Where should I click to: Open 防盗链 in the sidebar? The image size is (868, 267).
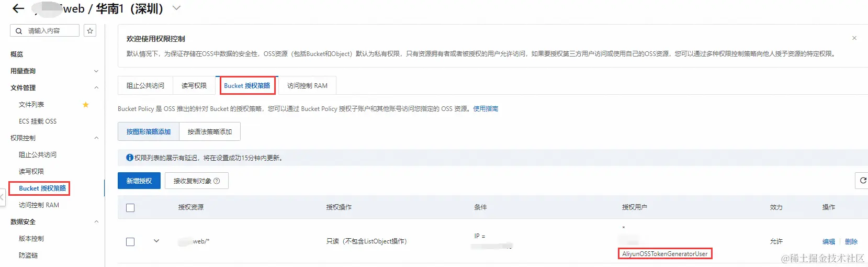click(28, 255)
